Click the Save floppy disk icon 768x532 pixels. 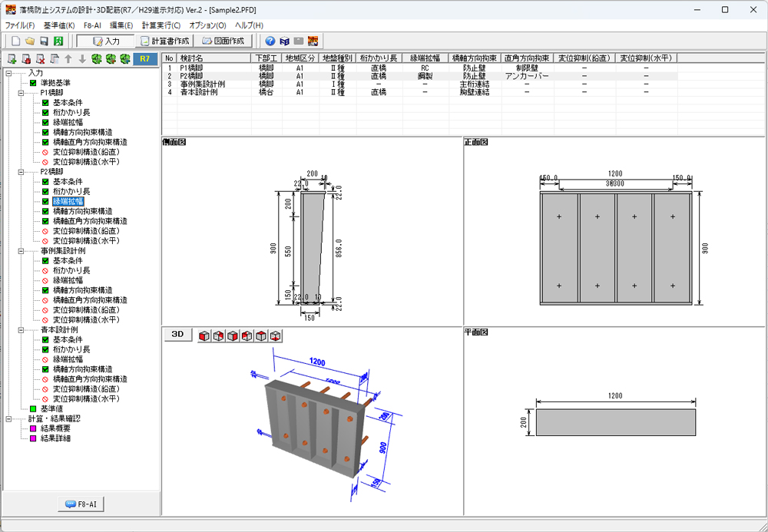click(x=45, y=41)
